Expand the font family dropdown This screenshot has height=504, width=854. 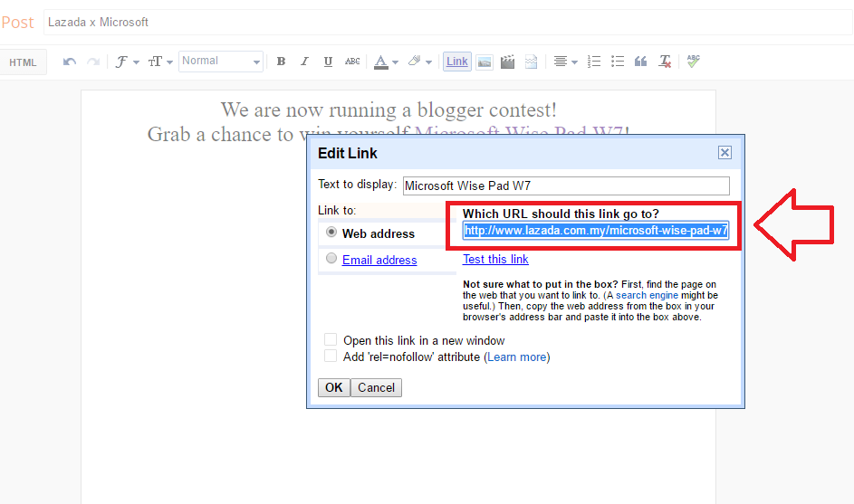point(126,62)
